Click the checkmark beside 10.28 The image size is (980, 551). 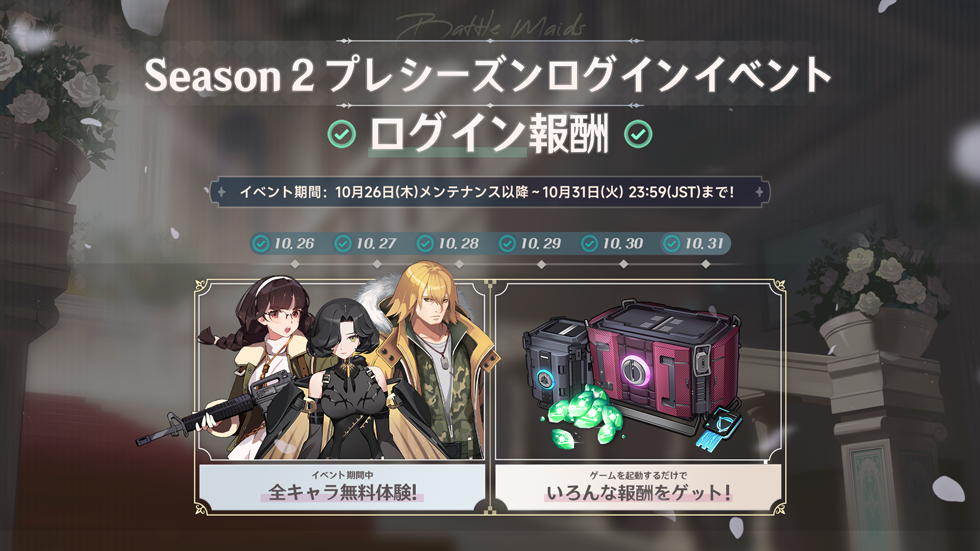pos(425,243)
